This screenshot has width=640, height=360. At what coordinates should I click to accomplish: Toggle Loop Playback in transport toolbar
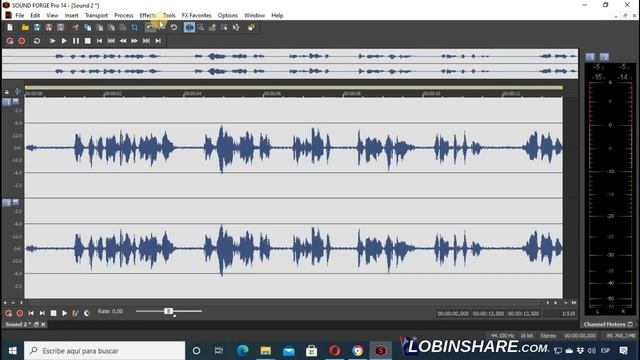[x=37, y=41]
